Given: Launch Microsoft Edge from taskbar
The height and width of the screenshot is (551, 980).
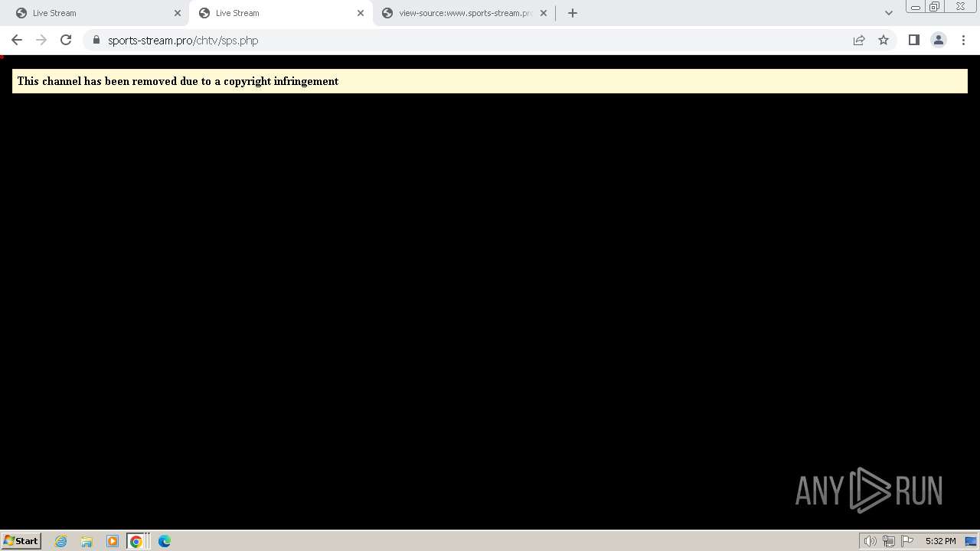Looking at the screenshot, I should (x=164, y=541).
